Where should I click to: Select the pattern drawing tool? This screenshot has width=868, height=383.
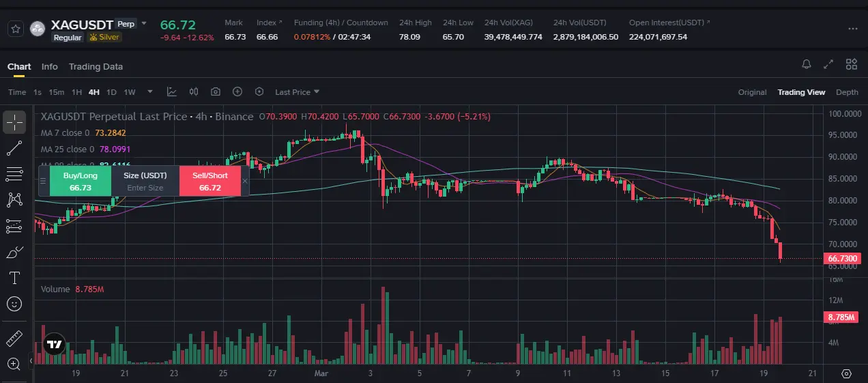coord(14,199)
